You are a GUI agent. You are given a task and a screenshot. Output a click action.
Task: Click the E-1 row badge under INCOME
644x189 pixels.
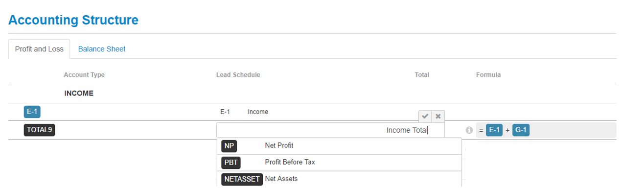tap(32, 112)
